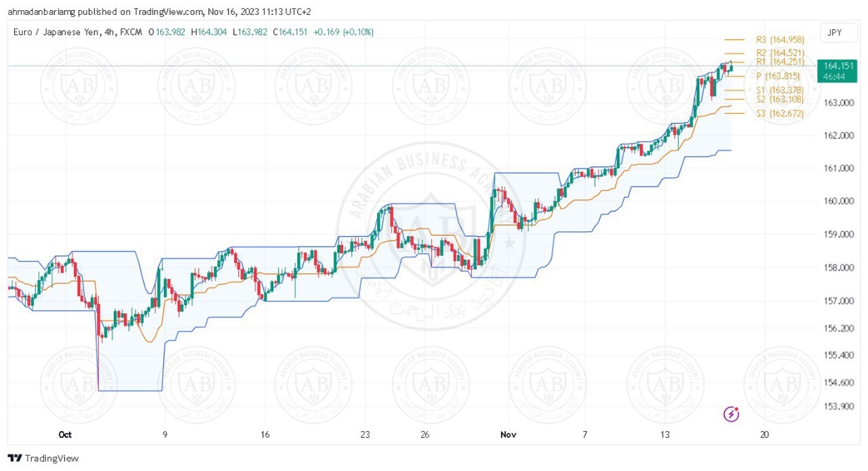The height and width of the screenshot is (471, 868).
Task: Select the R2 (164.521) pivot label
Action: click(x=780, y=53)
